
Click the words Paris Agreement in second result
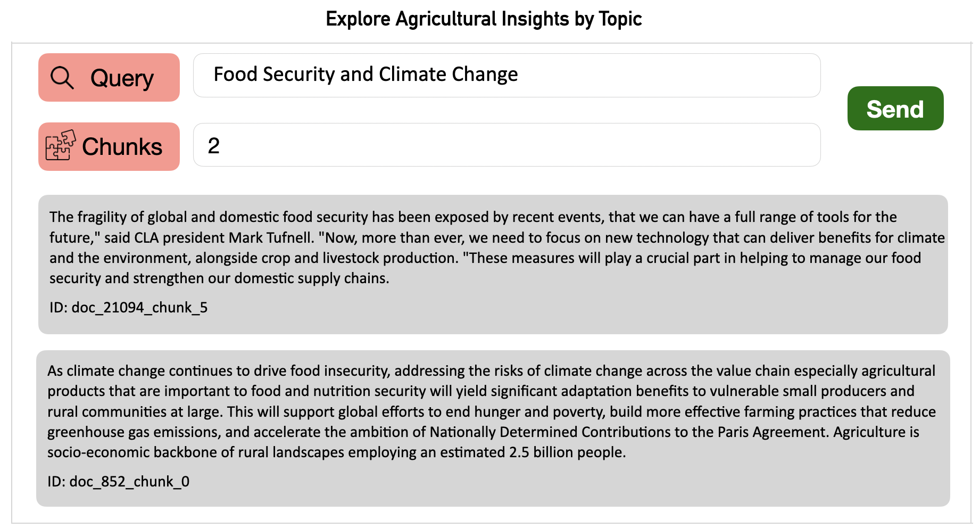point(773,432)
